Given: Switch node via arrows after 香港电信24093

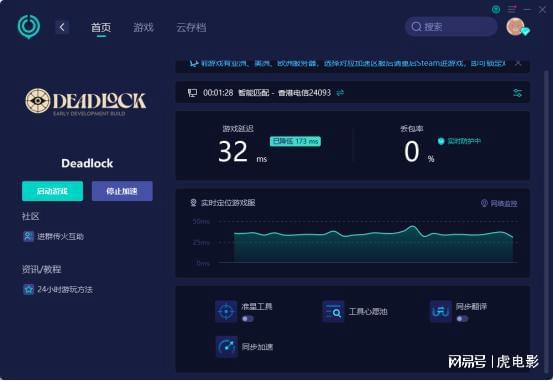Looking at the screenshot, I should pos(340,93).
